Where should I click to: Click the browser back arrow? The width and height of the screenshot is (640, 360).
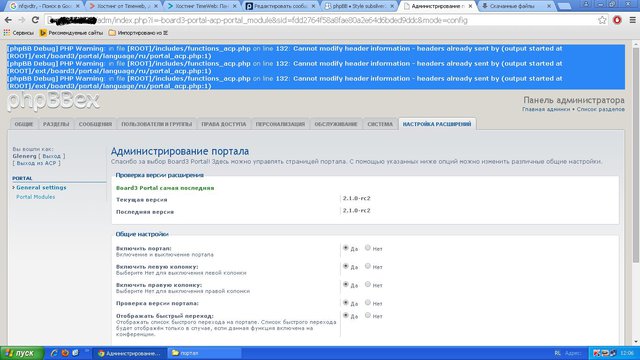(x=8, y=20)
